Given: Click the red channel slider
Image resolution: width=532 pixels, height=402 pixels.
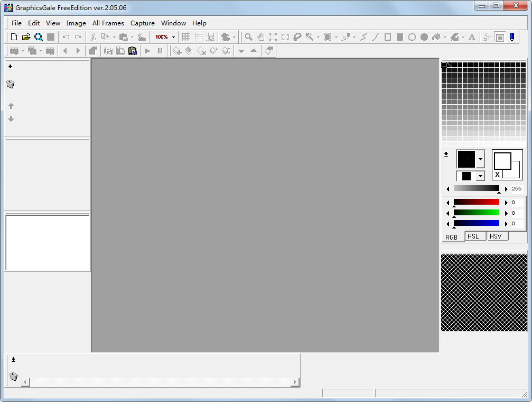Looking at the screenshot, I should [477, 202].
